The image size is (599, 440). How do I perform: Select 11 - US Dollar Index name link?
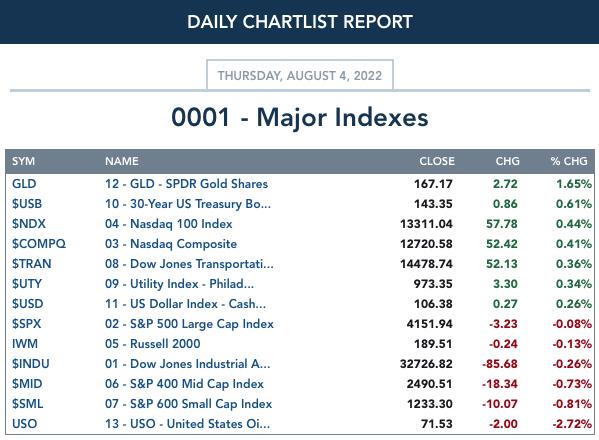point(185,304)
